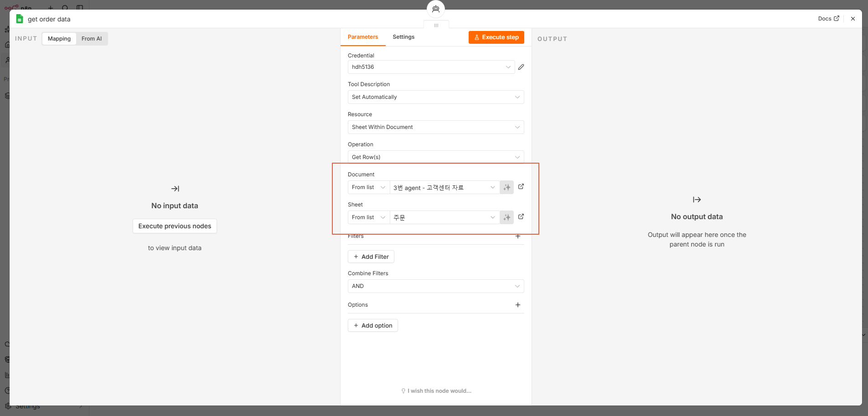Open the Credential dropdown showing hdh5136
This screenshot has height=416, width=868.
click(x=431, y=67)
